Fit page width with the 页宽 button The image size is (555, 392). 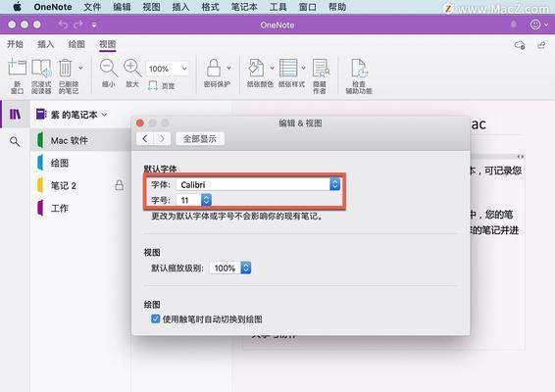point(162,85)
